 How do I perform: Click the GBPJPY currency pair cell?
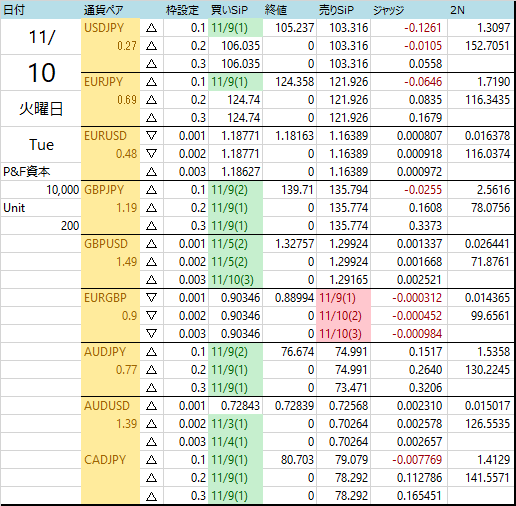(x=110, y=190)
